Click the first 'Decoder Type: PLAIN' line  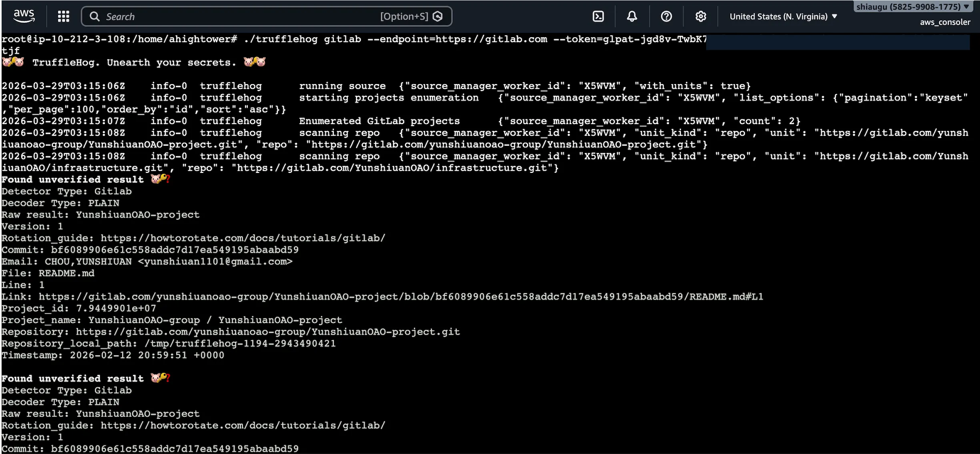60,203
